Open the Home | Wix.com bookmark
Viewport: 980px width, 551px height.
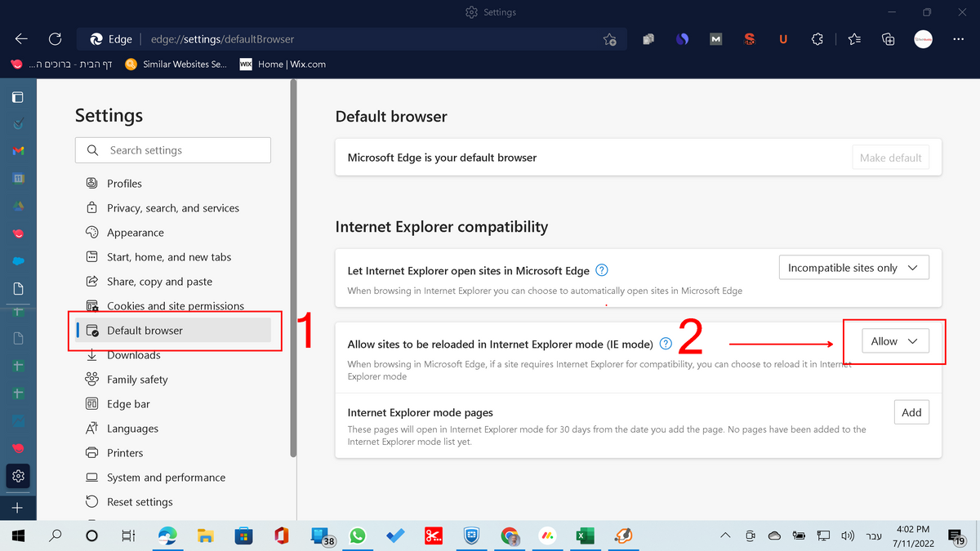click(x=283, y=64)
